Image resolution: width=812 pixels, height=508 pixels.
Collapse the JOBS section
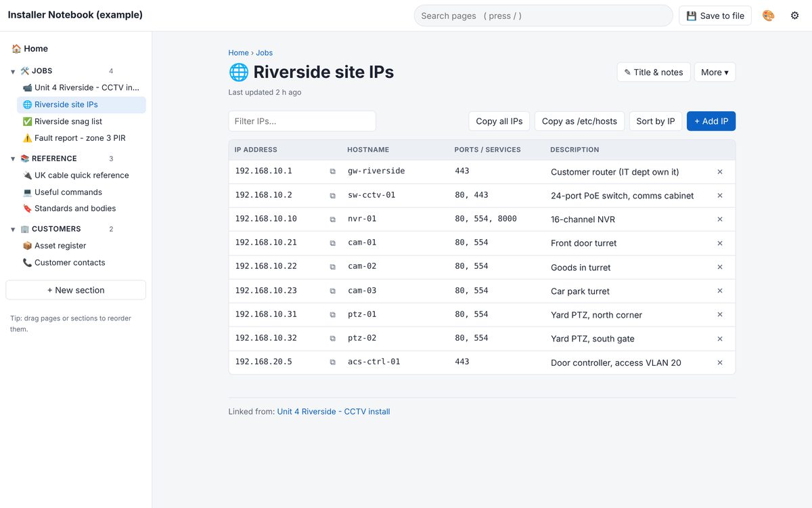(x=13, y=71)
